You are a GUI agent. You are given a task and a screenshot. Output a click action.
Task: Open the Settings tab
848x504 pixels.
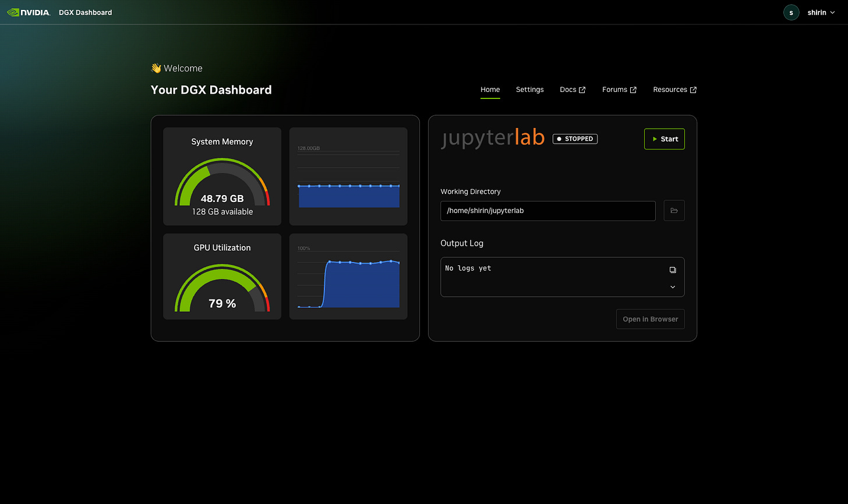[x=529, y=90]
